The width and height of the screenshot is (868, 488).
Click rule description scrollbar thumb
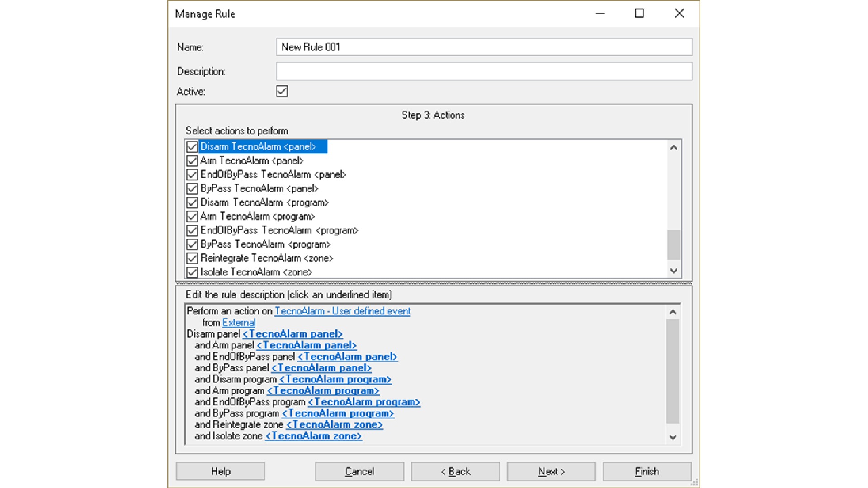(x=673, y=371)
